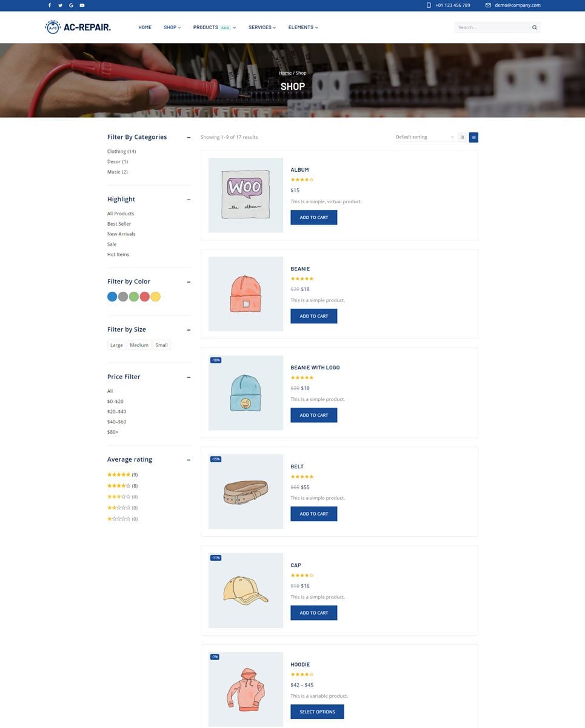Switch to list view layout

click(x=473, y=137)
